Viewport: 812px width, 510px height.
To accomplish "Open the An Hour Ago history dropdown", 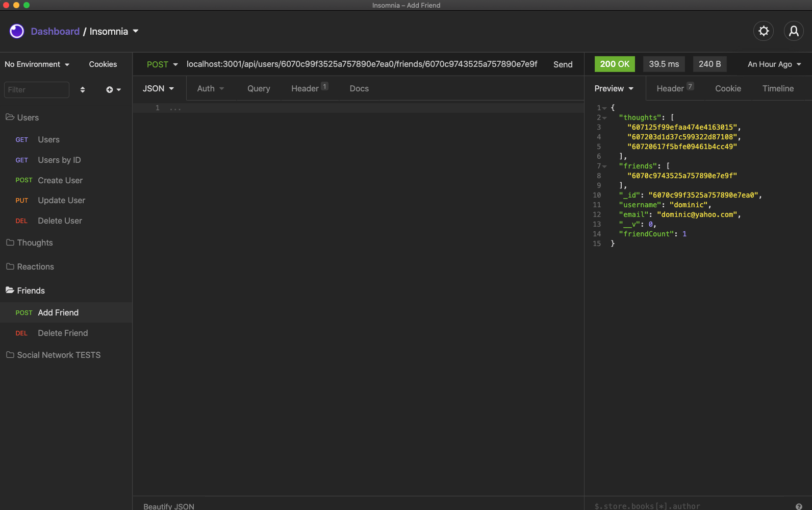I will click(774, 64).
